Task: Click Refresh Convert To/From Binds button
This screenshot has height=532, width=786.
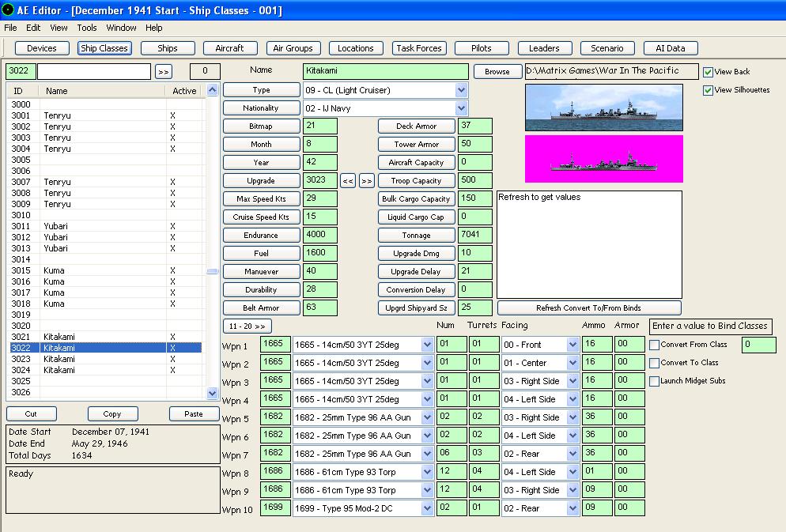Action: tap(589, 308)
